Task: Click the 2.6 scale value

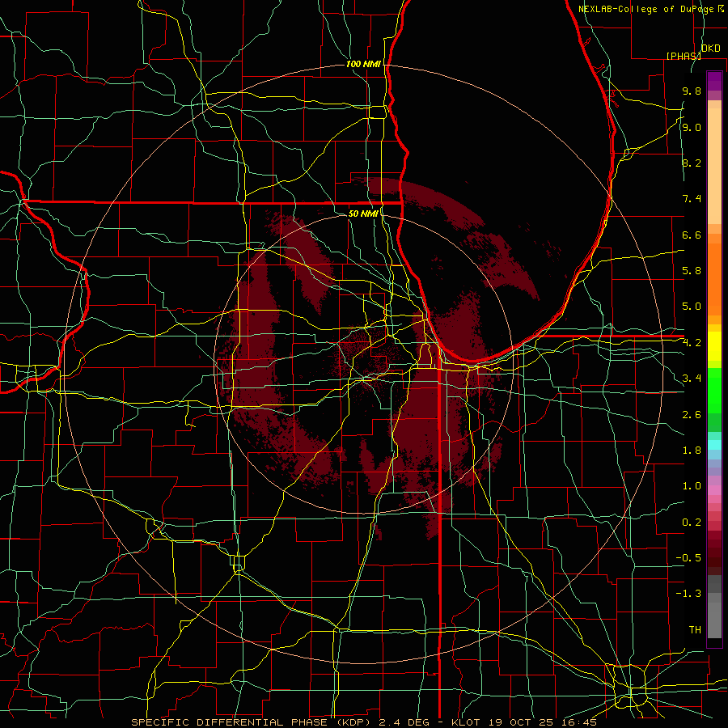Action: [692, 415]
